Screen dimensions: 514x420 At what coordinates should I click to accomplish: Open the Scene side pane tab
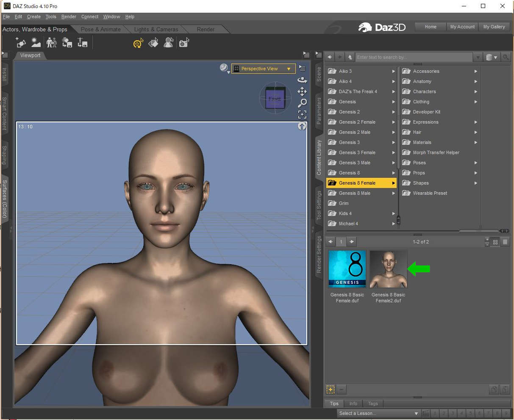319,75
